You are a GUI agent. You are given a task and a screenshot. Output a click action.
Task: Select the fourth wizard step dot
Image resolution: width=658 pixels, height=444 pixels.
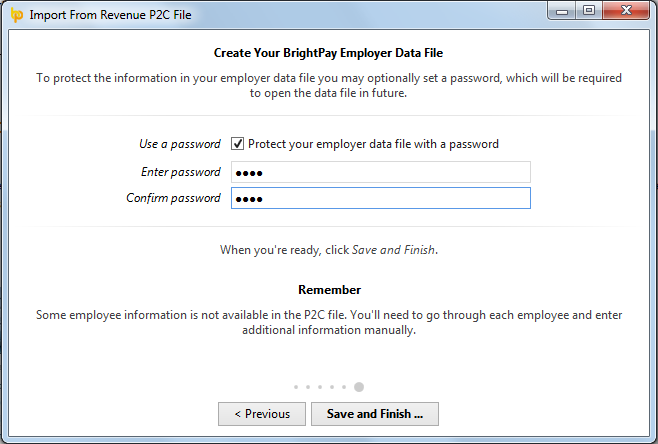(x=332, y=387)
